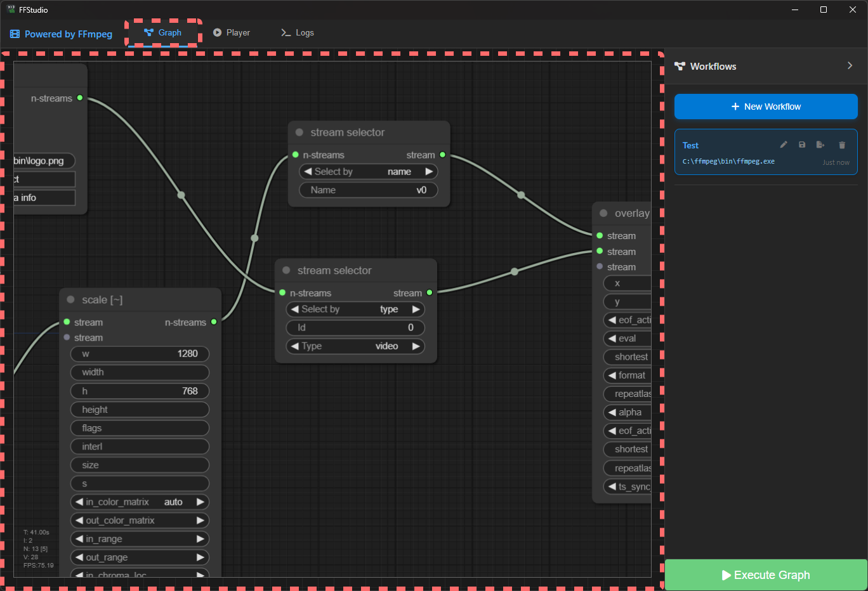
Task: Select the Test workflow card title
Action: pos(690,145)
